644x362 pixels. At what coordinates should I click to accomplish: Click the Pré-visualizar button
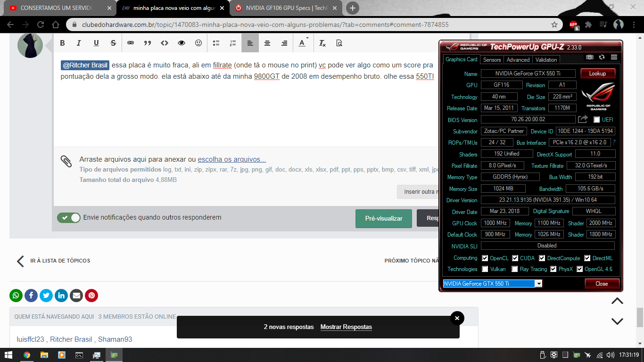point(384,218)
